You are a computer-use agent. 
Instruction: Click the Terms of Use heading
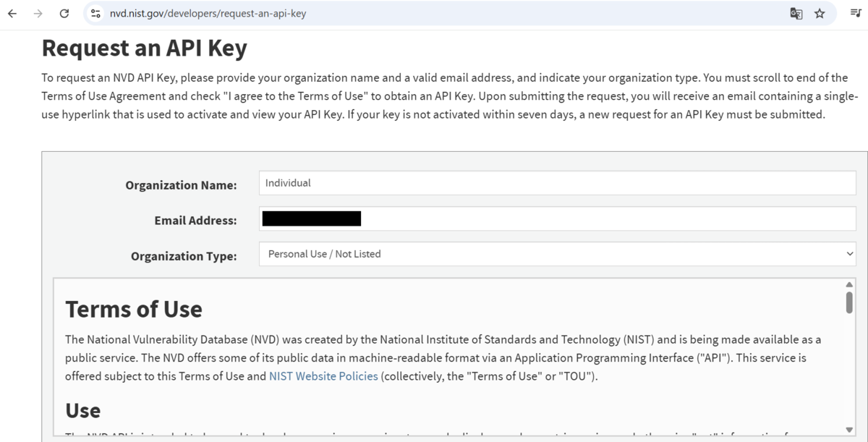pos(134,309)
